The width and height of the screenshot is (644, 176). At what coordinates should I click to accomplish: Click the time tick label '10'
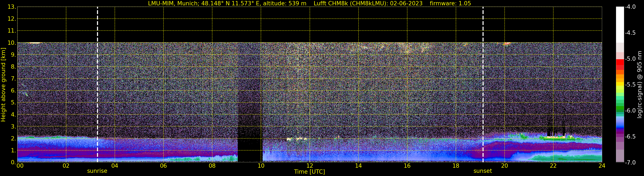click(x=261, y=166)
